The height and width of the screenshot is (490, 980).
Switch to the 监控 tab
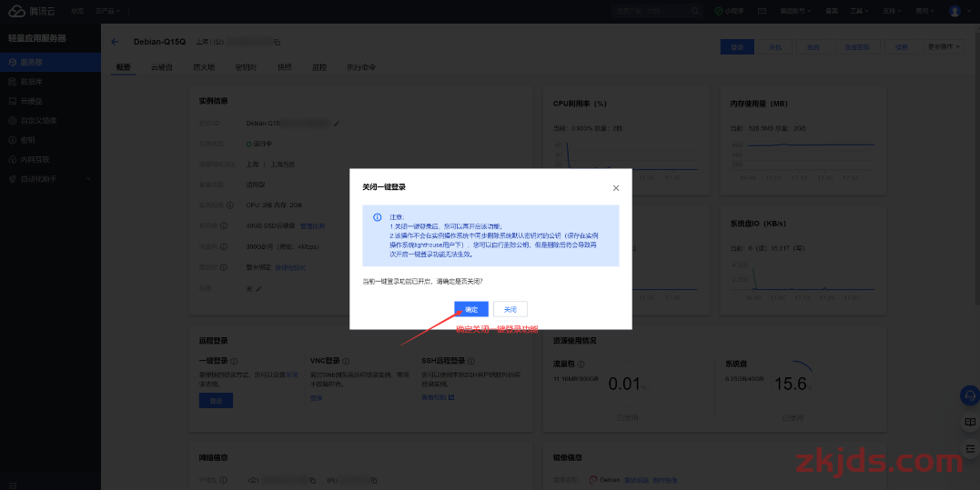pyautogui.click(x=319, y=66)
